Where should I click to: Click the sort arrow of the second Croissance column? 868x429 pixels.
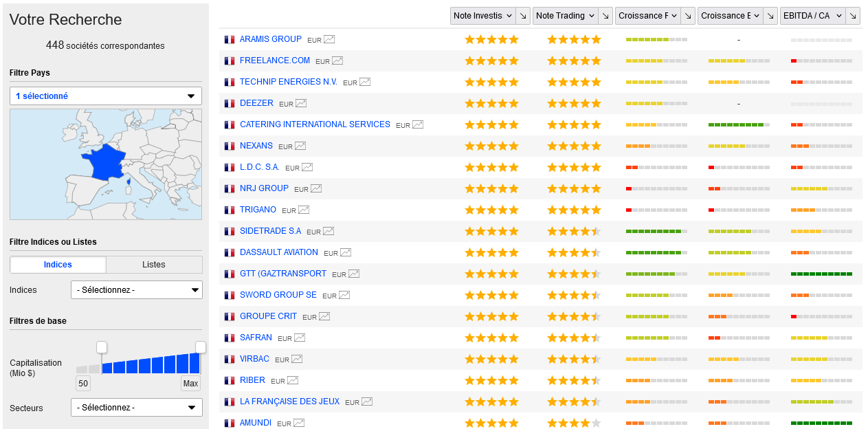(770, 16)
